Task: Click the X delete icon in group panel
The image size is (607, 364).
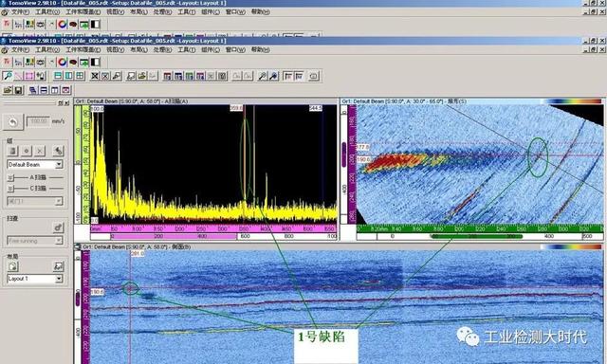Action: (40, 151)
